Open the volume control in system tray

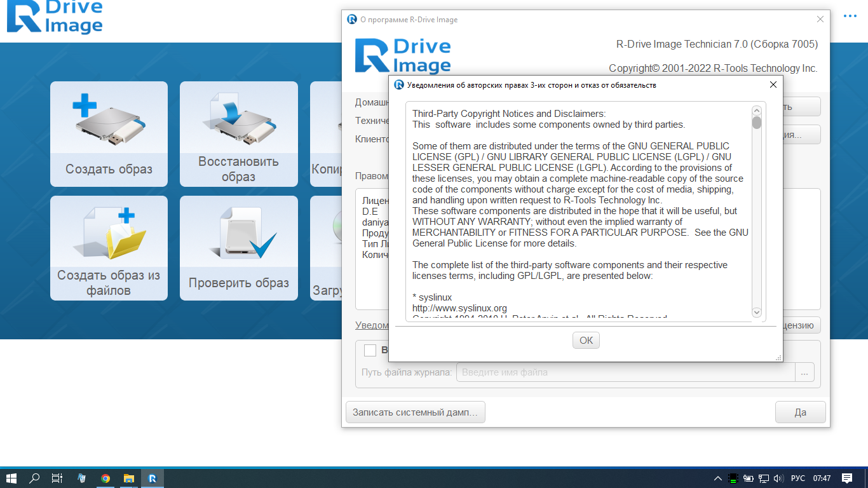(x=778, y=478)
